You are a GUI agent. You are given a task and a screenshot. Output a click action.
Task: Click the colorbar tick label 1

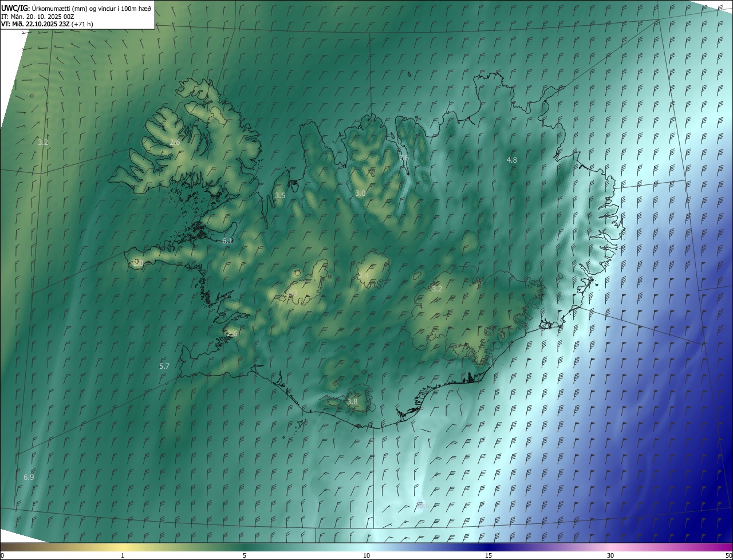123,555
